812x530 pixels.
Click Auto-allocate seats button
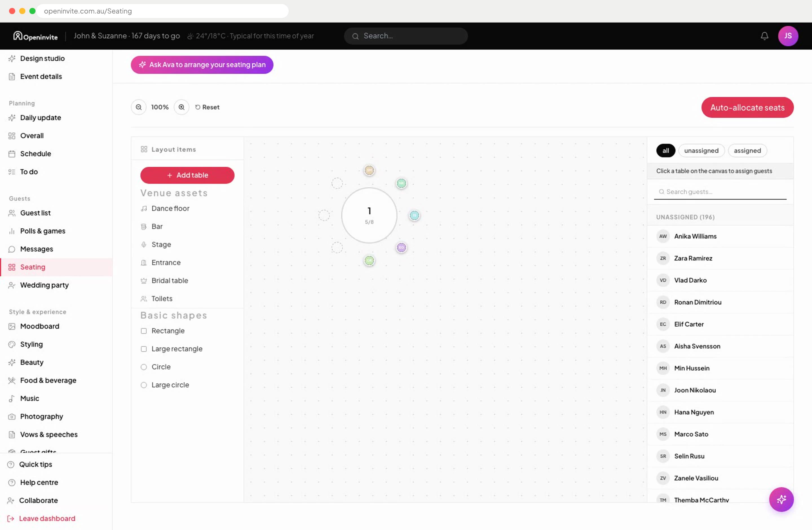click(747, 107)
